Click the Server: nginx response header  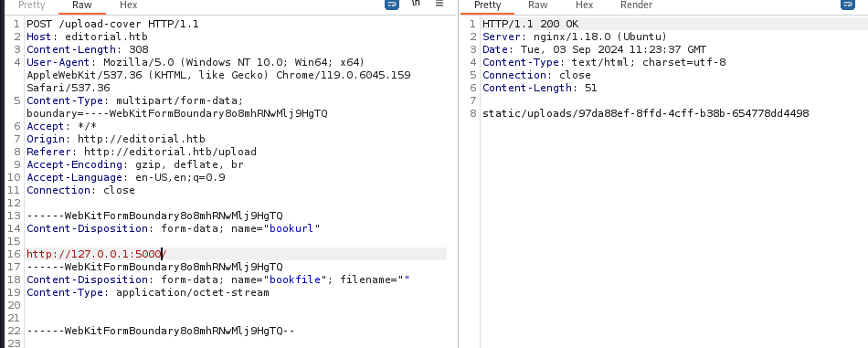click(575, 37)
